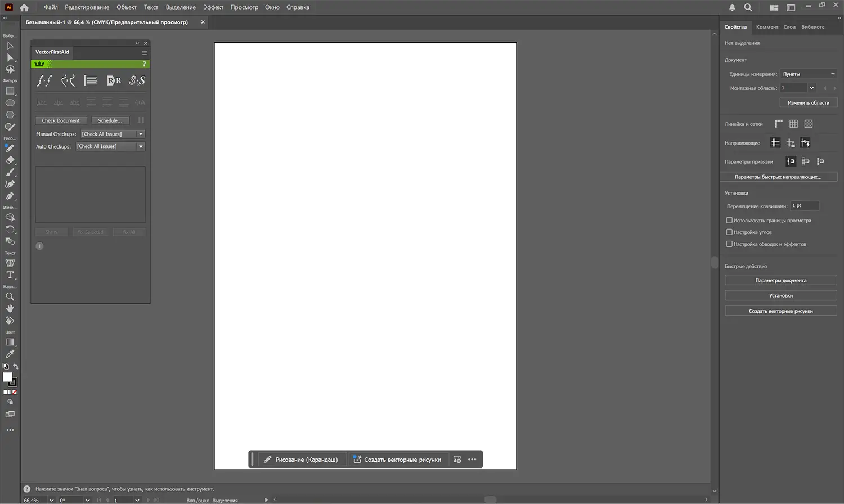The width and height of the screenshot is (844, 504).
Task: Select the Gradient tool
Action: point(10,342)
